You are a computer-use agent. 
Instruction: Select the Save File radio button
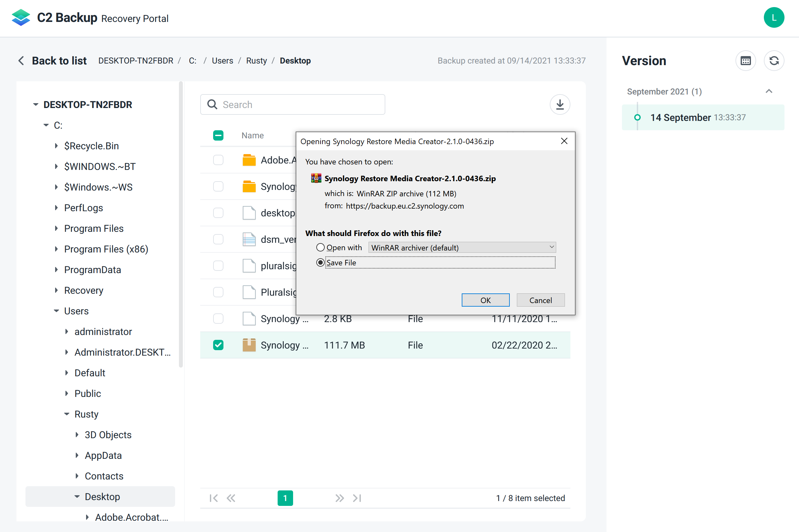[320, 262]
